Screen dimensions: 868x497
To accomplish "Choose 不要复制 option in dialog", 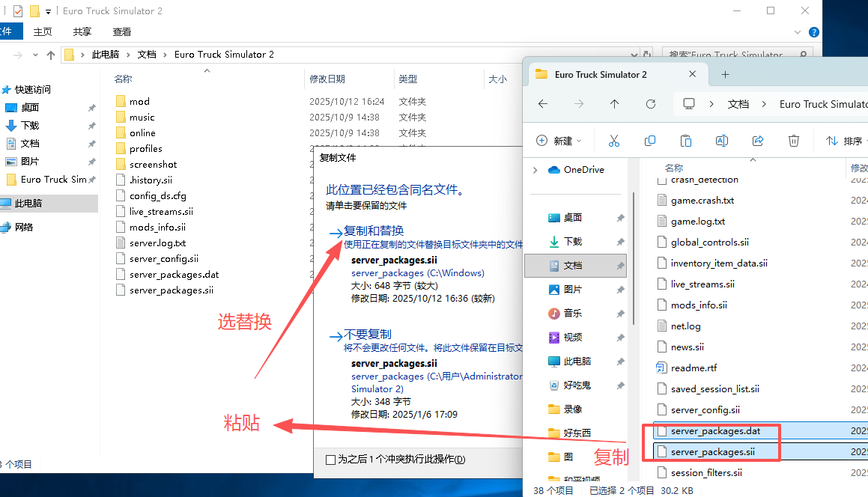I will pyautogui.click(x=367, y=335).
